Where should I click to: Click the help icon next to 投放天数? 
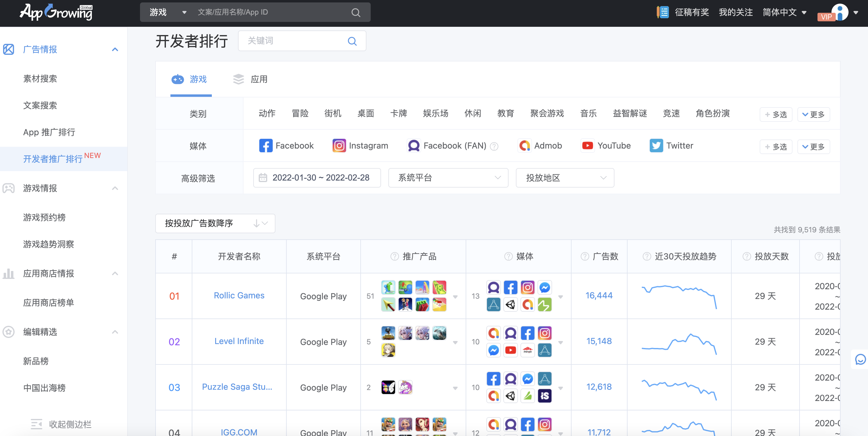tap(747, 257)
